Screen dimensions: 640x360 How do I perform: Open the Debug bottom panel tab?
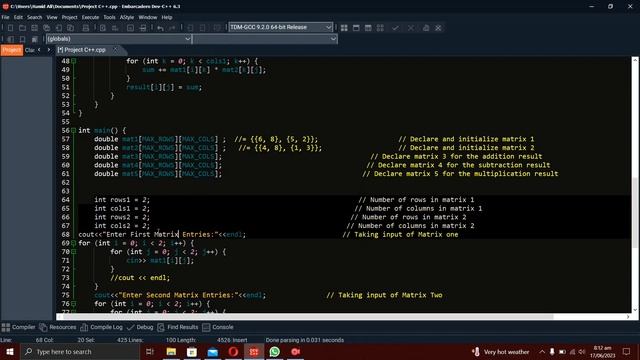point(140,327)
